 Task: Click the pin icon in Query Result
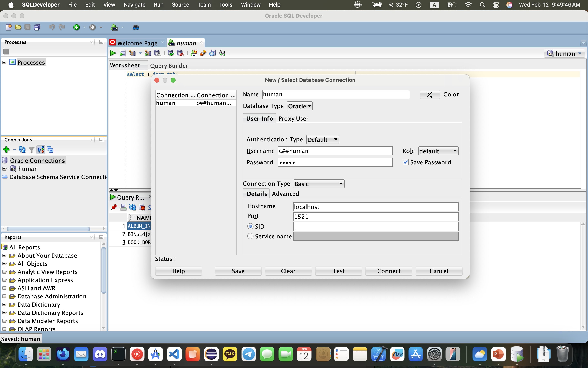(114, 207)
